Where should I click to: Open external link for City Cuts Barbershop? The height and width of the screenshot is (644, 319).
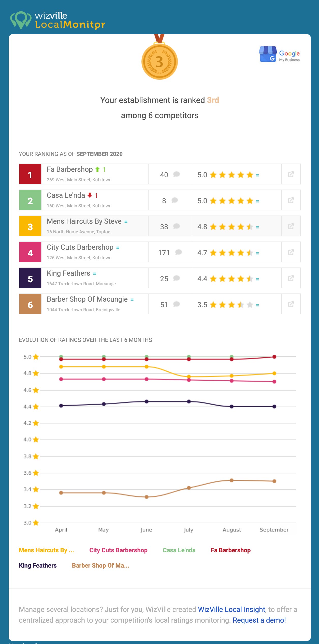click(x=291, y=252)
